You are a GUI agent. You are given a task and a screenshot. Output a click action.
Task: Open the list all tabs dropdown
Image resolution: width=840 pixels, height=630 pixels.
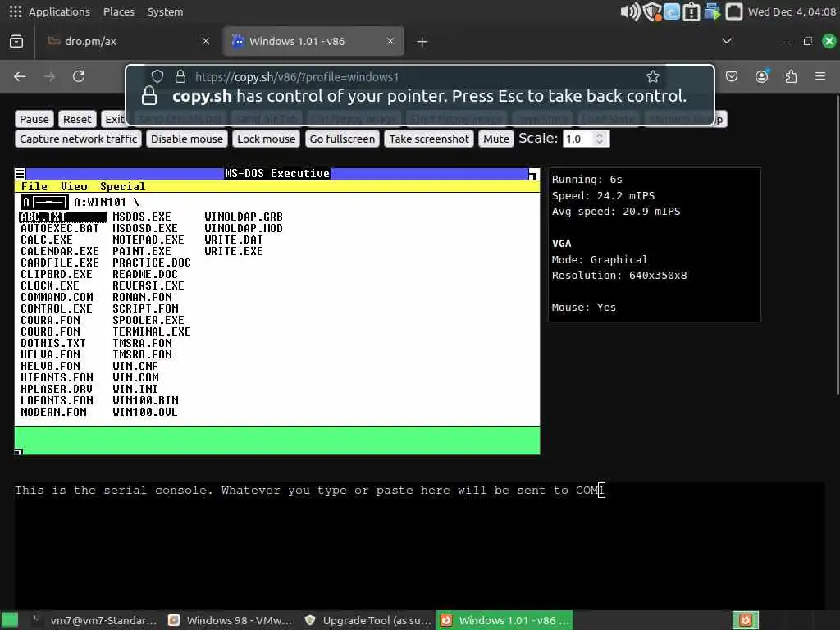(x=727, y=41)
